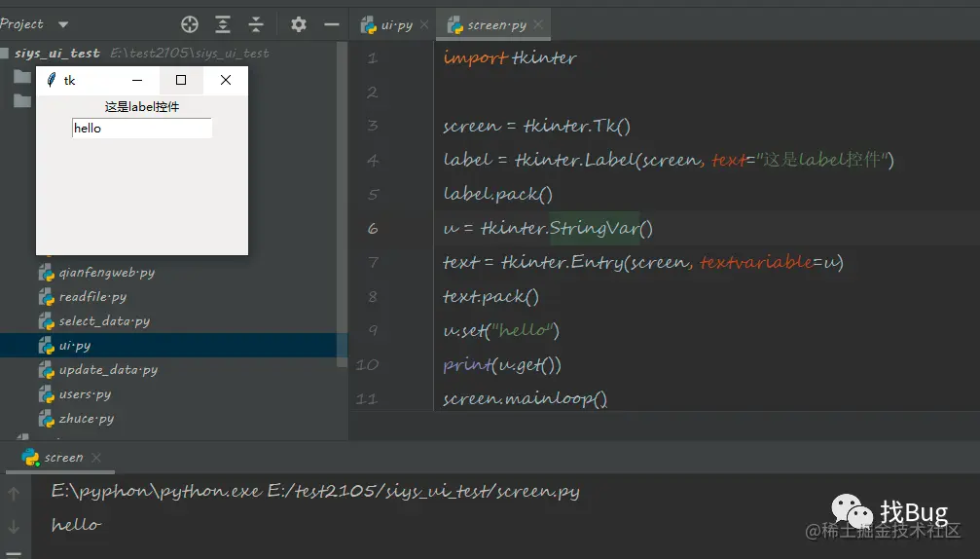Viewport: 980px width, 559px height.
Task: Click the 这是label控件 label in tk window
Action: pos(142,107)
